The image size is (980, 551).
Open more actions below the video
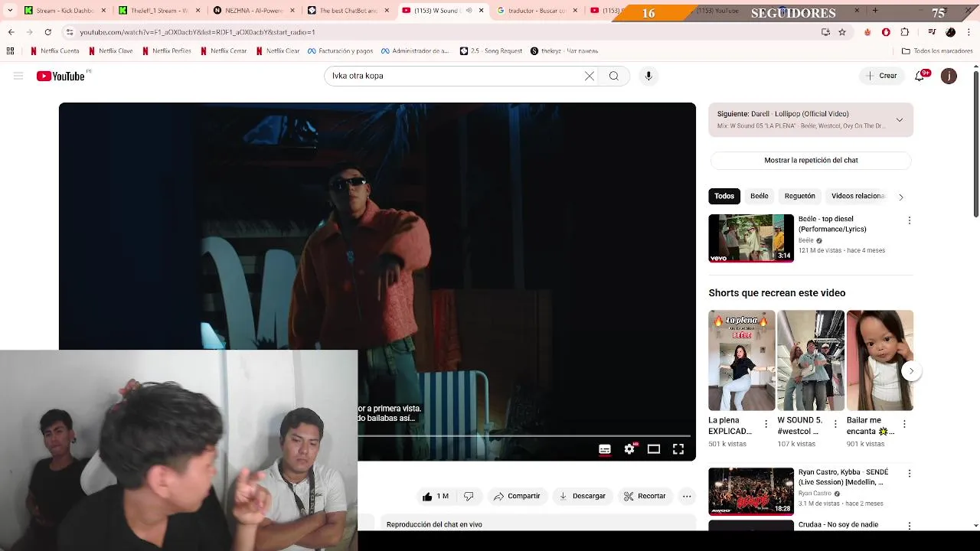point(687,496)
